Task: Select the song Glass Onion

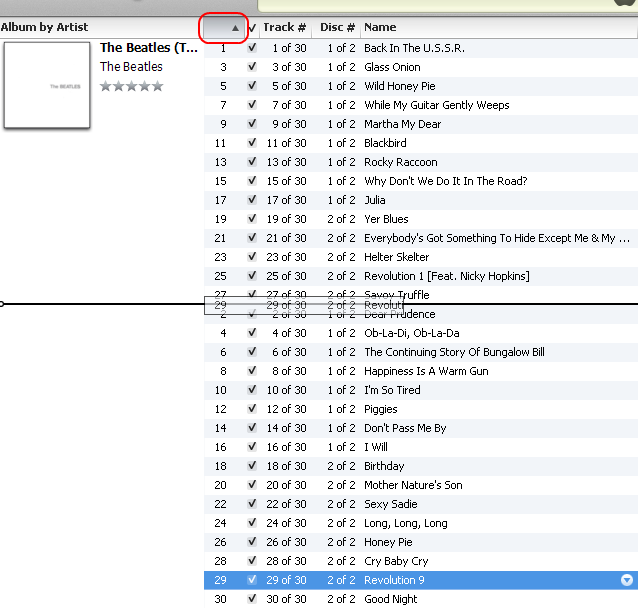Action: coord(392,67)
